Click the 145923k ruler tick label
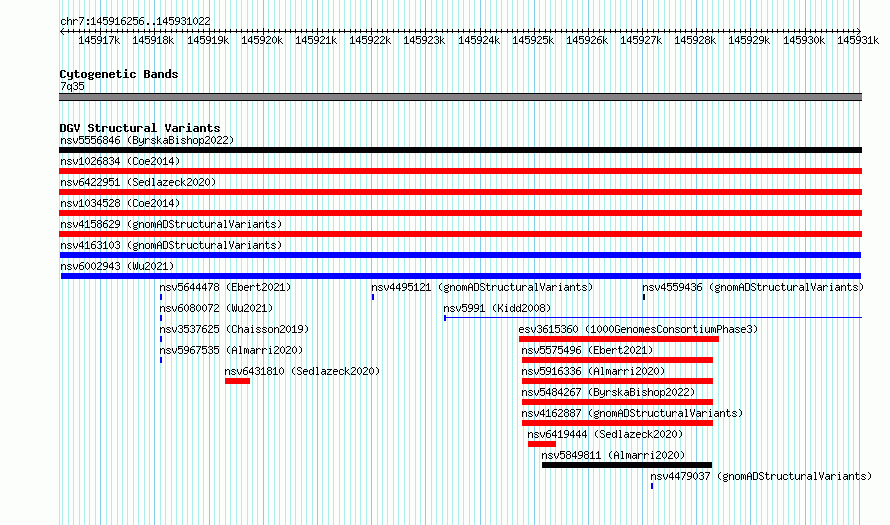Screen dimensions: 890x525 [x=424, y=40]
